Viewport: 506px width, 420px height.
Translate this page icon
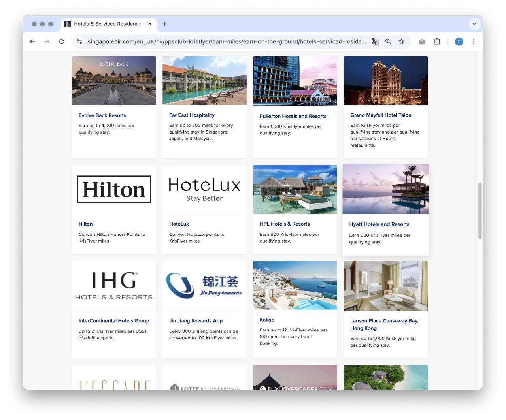[375, 41]
